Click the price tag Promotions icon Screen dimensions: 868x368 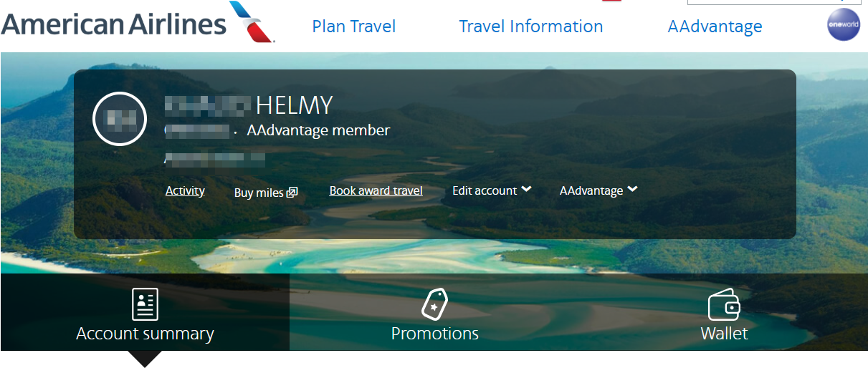click(x=434, y=304)
